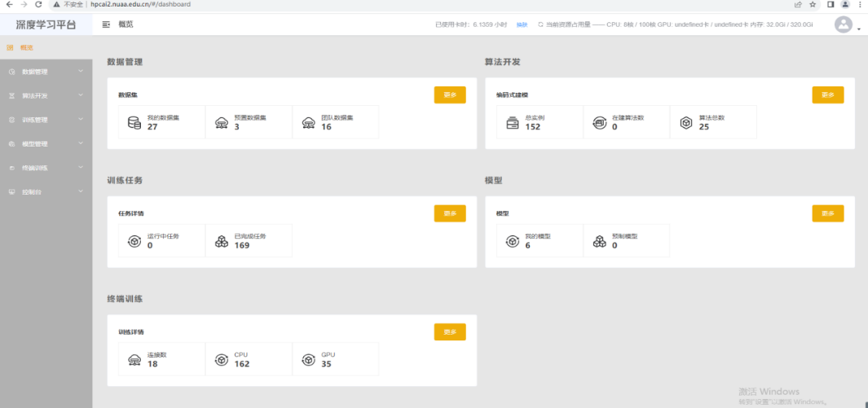The image size is (868, 408).
Task: Click the 总实例 server icon
Action: point(512,123)
